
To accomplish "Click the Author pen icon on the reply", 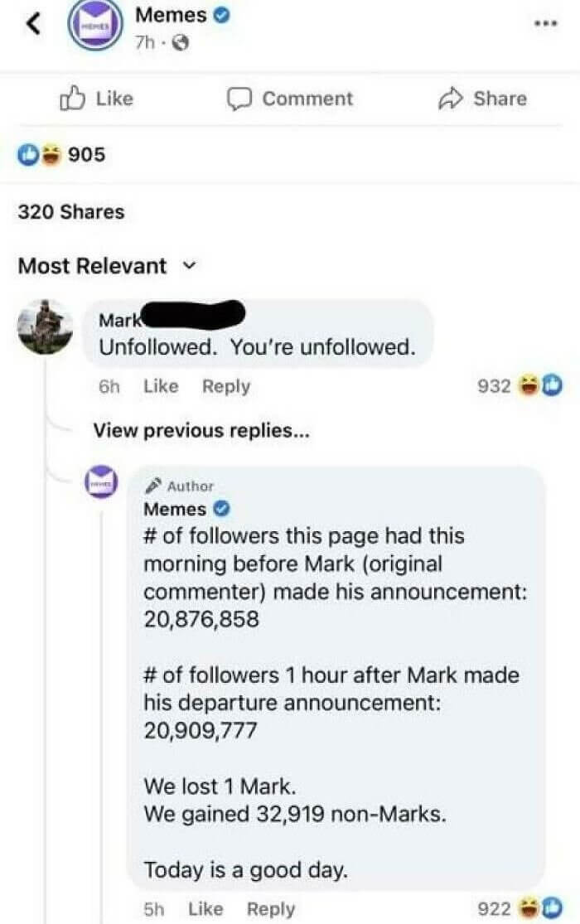I will point(152,486).
